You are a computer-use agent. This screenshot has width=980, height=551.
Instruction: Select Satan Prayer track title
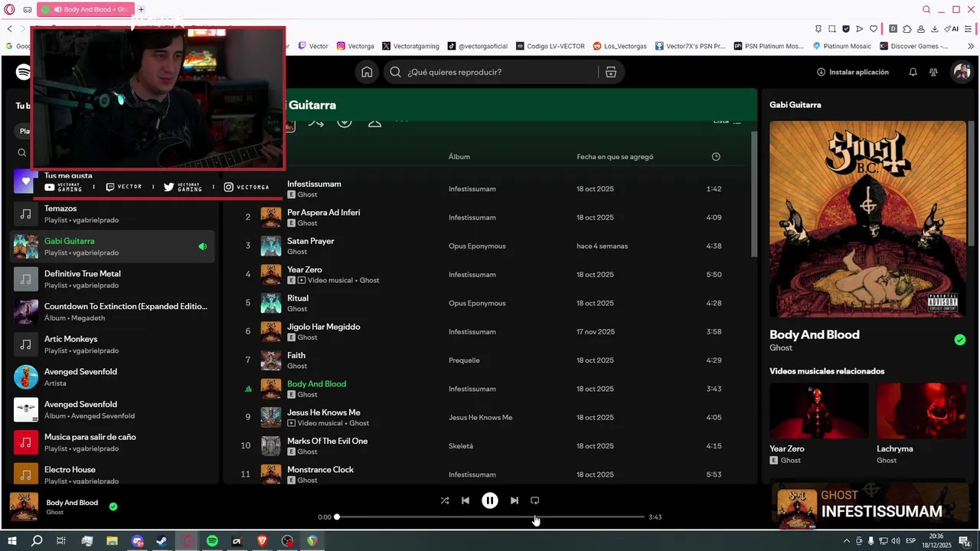310,241
